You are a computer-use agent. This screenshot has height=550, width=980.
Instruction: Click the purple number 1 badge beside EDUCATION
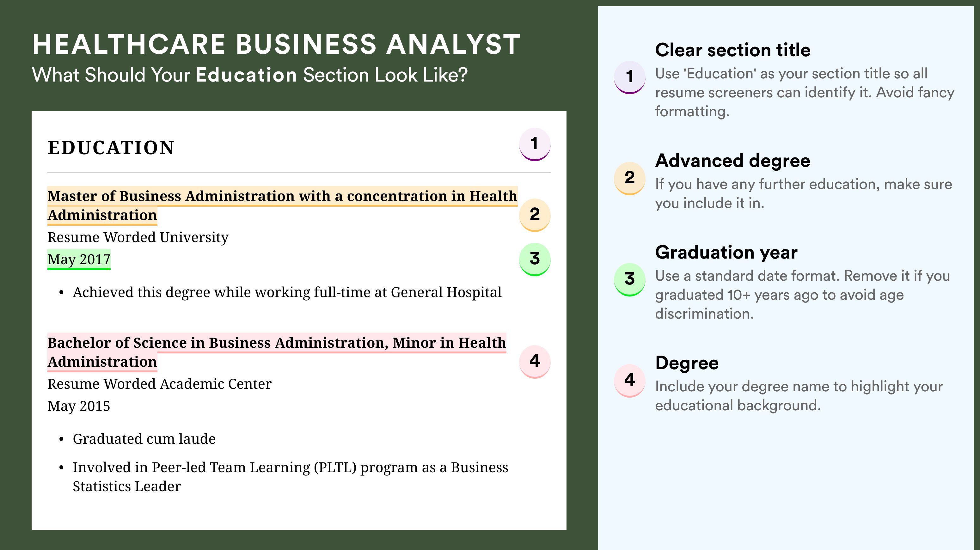pos(535,144)
